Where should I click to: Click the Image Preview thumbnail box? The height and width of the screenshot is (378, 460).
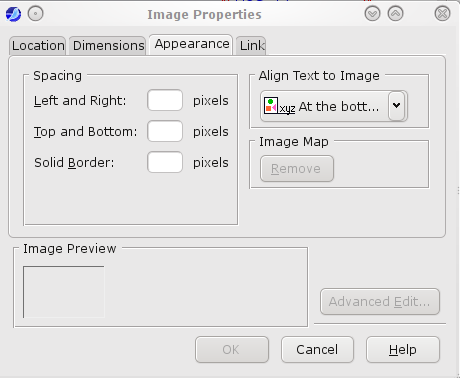click(x=64, y=292)
